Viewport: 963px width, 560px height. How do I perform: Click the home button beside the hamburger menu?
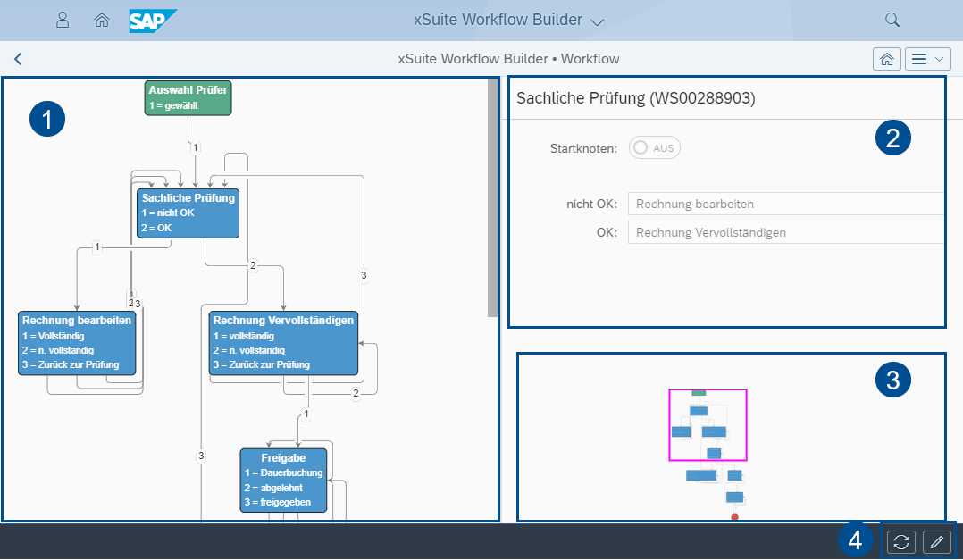(886, 58)
